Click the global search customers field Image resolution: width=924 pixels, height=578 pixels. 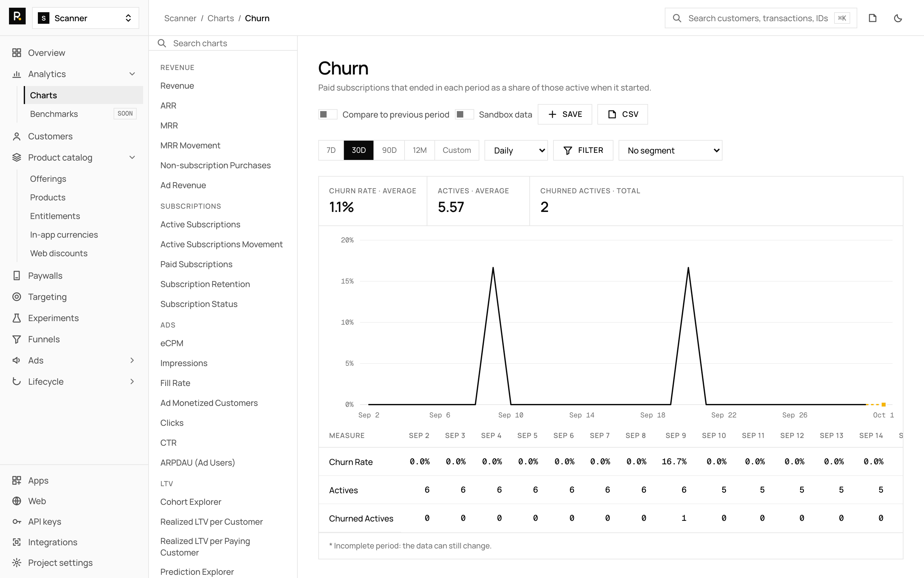(x=761, y=18)
